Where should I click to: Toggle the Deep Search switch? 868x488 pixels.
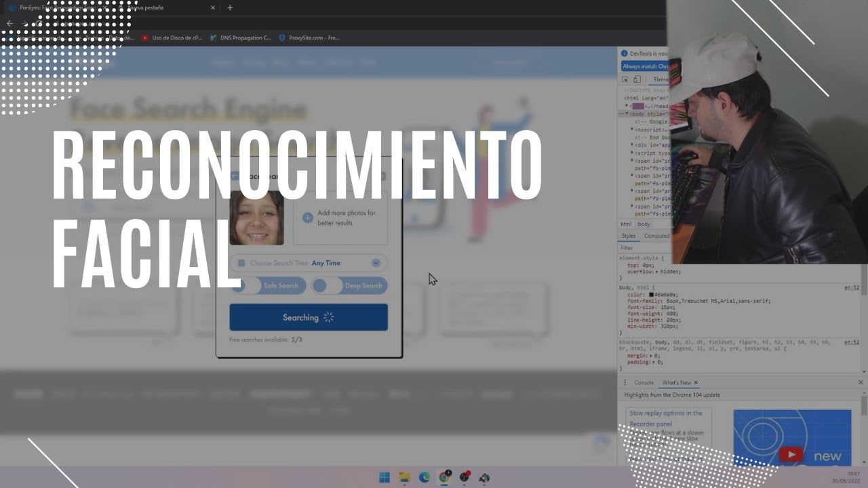click(349, 285)
